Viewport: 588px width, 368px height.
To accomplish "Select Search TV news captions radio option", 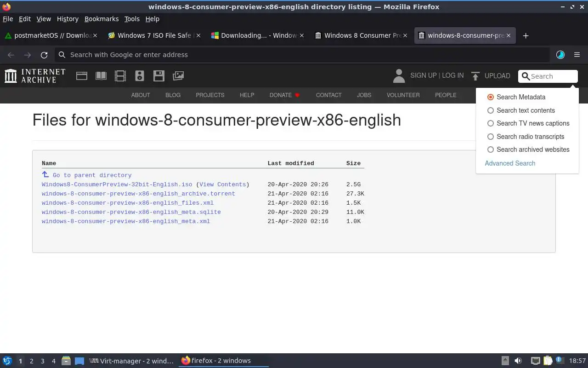I will point(491,123).
